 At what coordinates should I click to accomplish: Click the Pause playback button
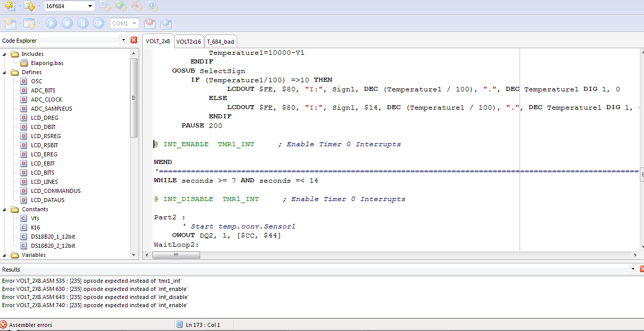(x=83, y=23)
